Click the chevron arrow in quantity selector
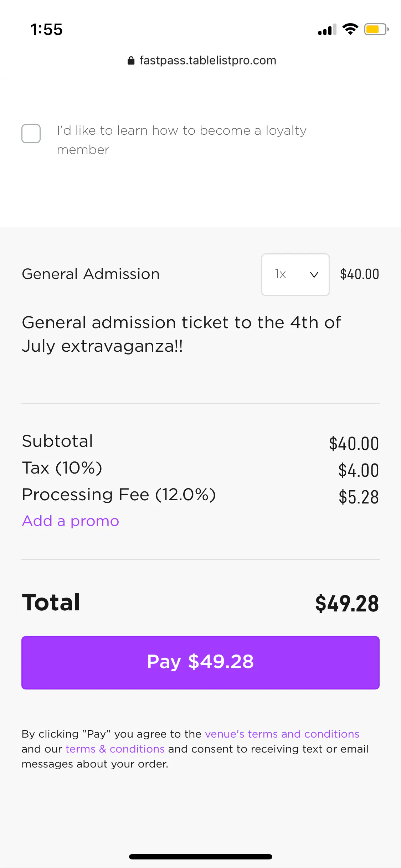401x868 pixels. coord(314,274)
